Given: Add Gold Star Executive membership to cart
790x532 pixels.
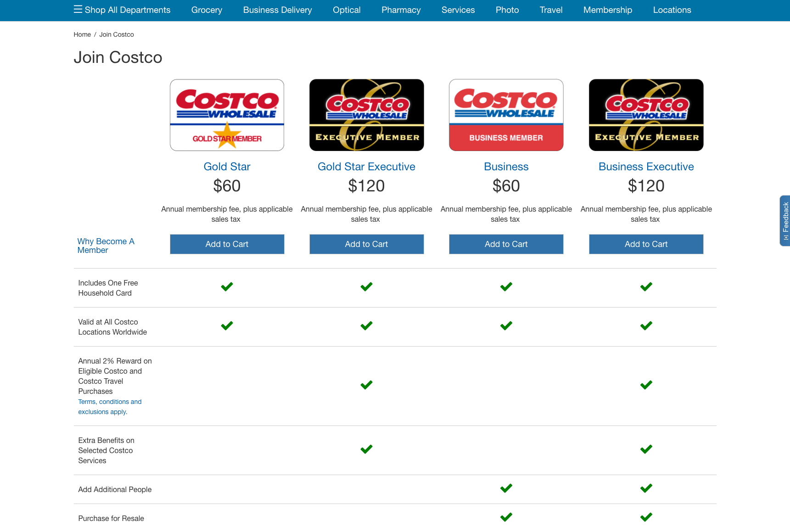Looking at the screenshot, I should (x=366, y=244).
